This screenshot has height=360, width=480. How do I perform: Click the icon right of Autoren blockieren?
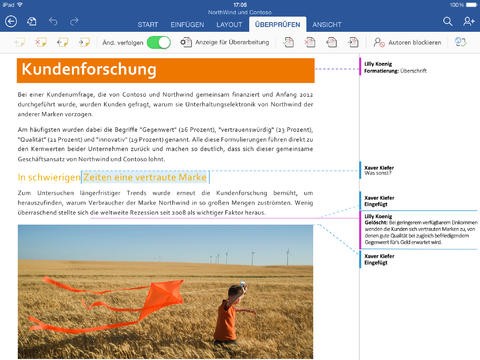click(460, 42)
